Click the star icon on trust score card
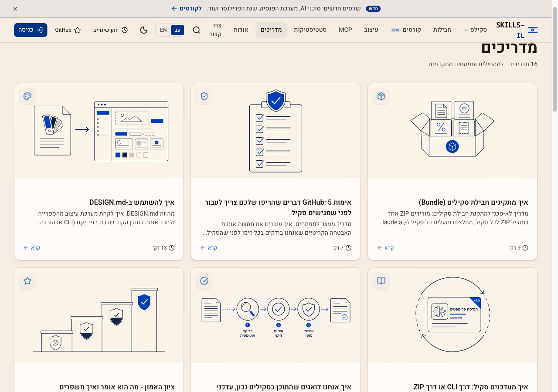Image resolution: width=558 pixels, height=392 pixels. coord(27,281)
